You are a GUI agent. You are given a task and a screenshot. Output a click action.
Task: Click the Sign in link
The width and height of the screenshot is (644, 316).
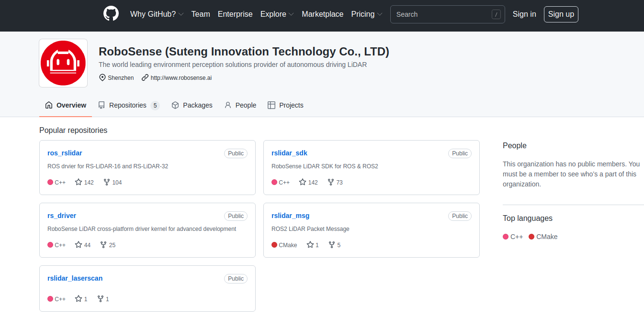coord(524,14)
